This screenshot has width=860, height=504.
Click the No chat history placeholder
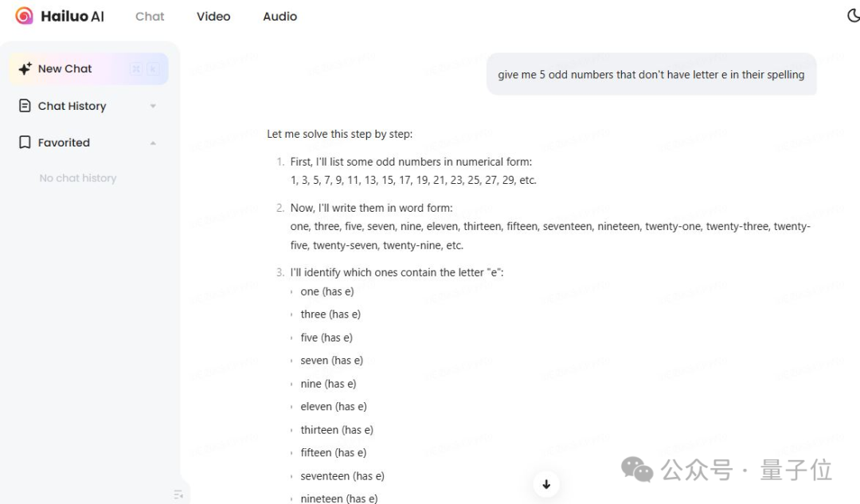pos(78,178)
